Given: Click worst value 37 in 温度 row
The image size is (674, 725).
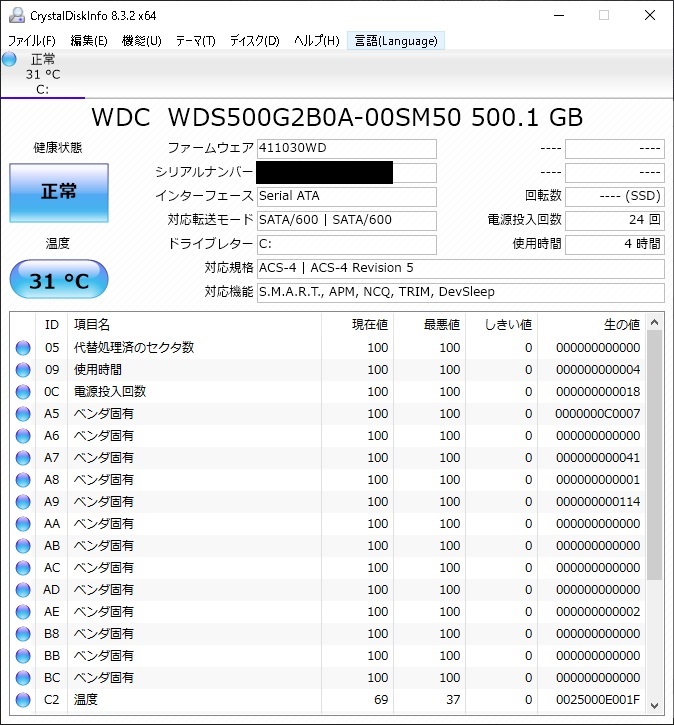Looking at the screenshot, I should [453, 700].
